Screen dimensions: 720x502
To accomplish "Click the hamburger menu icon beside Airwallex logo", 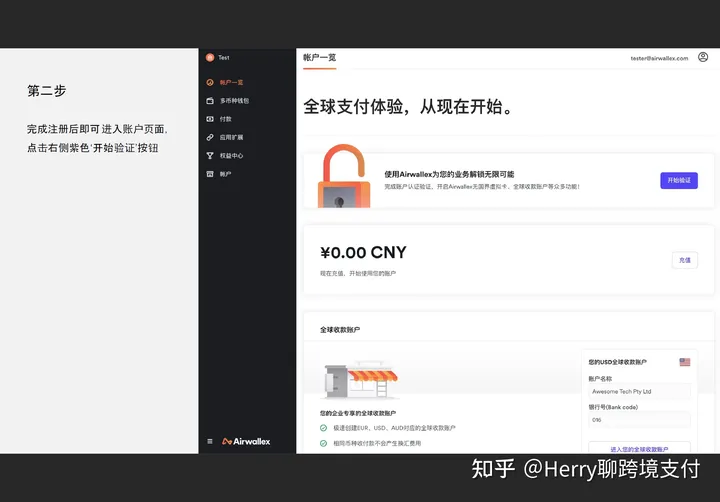I will [210, 441].
